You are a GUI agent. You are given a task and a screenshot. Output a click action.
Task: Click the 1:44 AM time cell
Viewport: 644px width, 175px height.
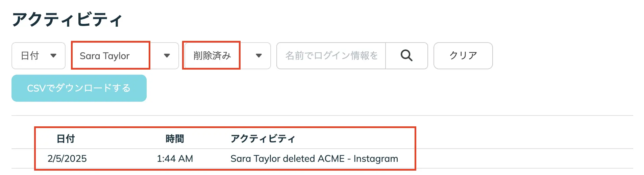175,159
